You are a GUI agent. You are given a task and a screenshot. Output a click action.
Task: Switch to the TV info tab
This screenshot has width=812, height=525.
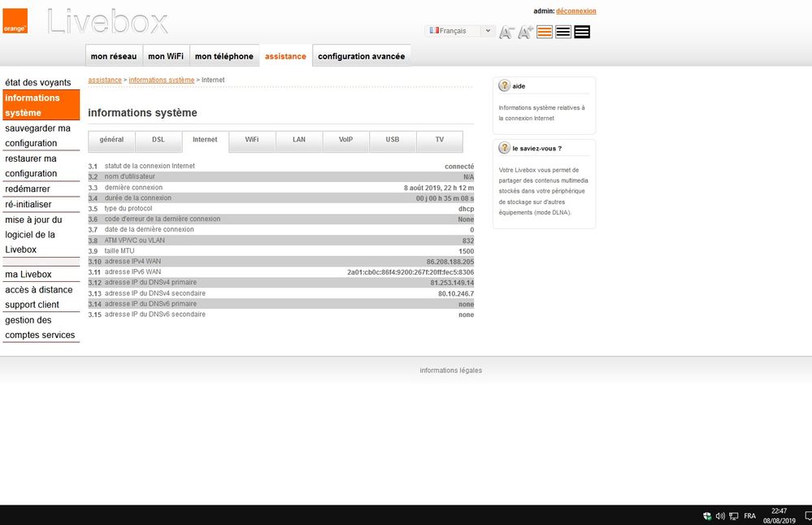440,140
